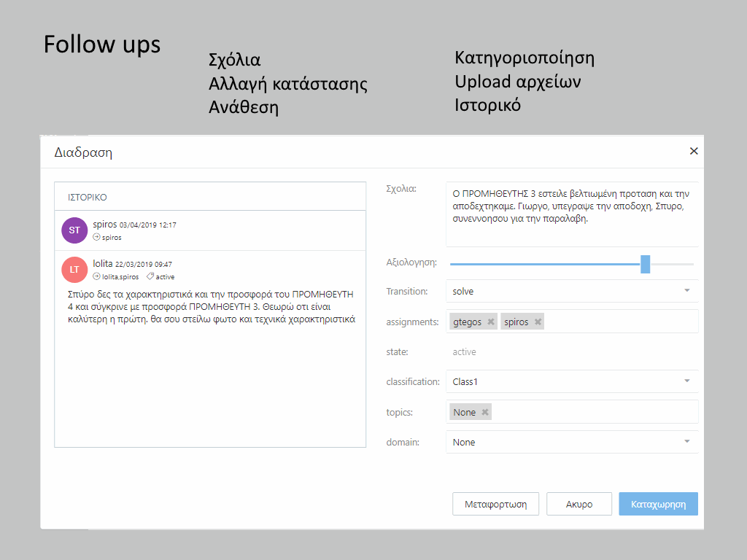Open the Transition dropdown showing solve
747x560 pixels.
click(x=570, y=291)
